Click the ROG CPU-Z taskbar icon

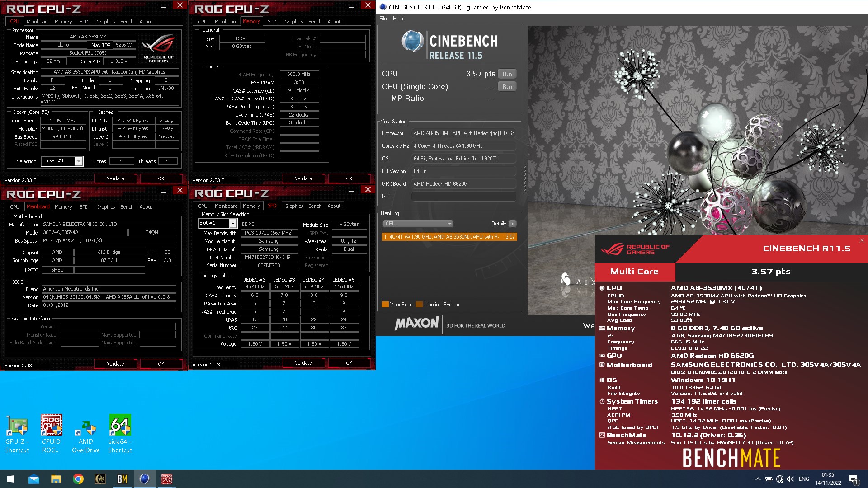(x=166, y=479)
